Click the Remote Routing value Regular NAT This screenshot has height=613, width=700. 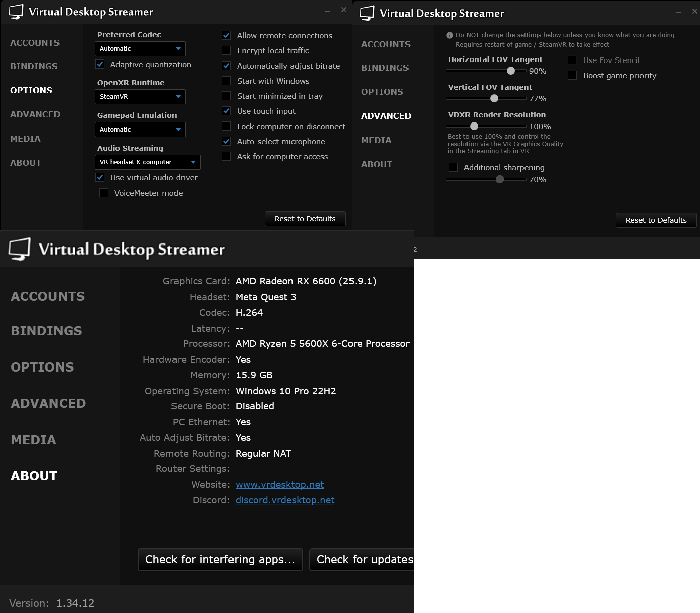point(264,454)
